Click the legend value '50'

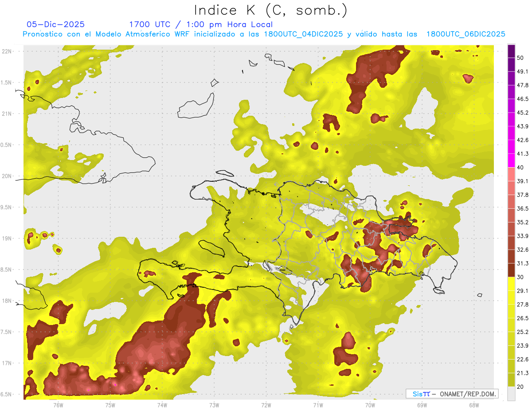tap(520, 58)
